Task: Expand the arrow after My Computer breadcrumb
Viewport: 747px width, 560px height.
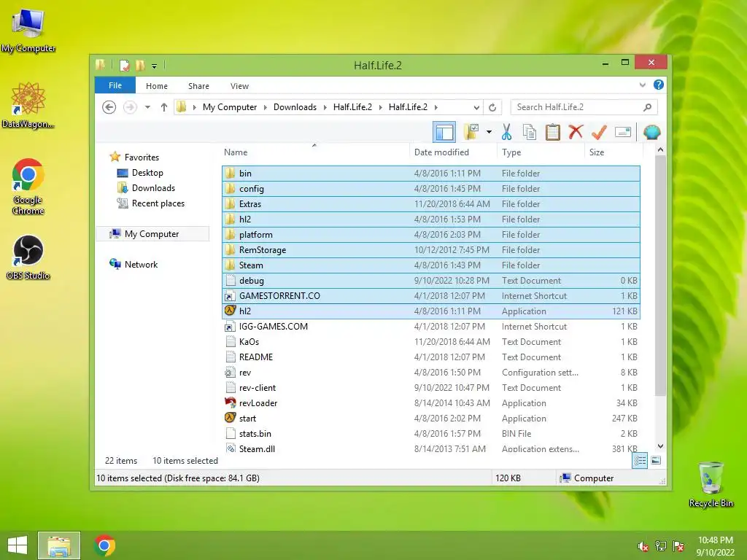Action: 266,107
